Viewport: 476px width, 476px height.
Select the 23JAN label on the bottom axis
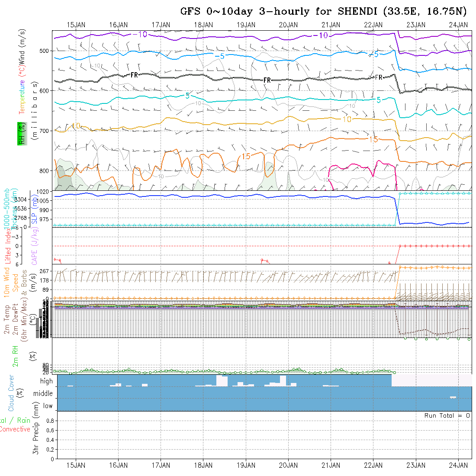tap(416, 465)
